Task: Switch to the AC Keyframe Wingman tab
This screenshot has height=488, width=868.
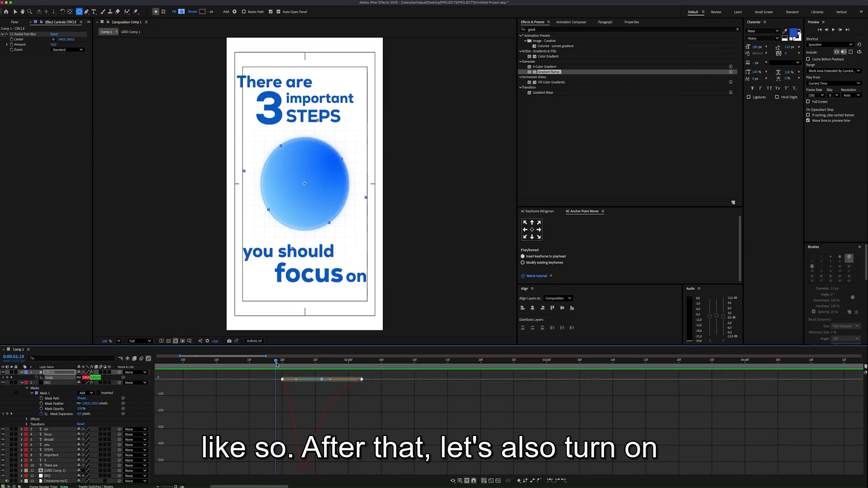Action: coord(537,211)
